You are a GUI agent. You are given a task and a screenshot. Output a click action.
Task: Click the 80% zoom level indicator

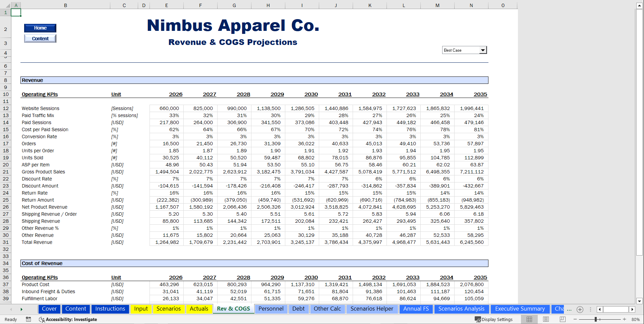tap(635, 319)
